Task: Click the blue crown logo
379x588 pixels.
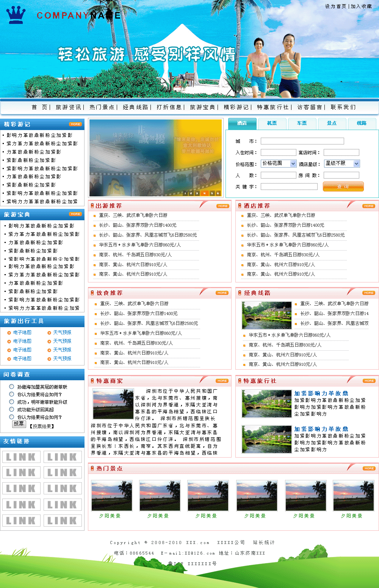Action: tap(16, 15)
